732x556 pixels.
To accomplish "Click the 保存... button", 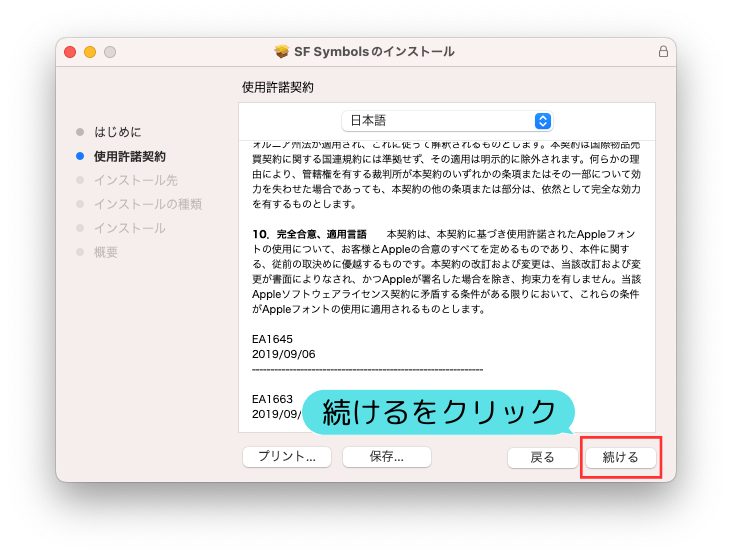I will [387, 457].
